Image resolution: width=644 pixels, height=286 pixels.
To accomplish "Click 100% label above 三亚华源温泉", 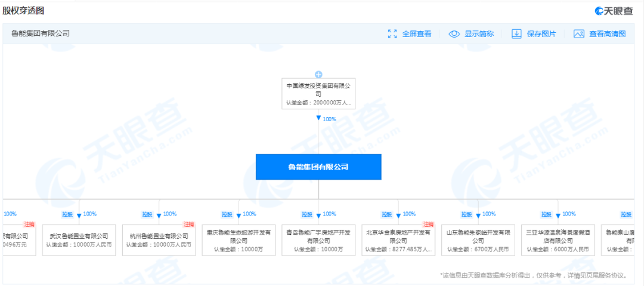I will 569,214.
